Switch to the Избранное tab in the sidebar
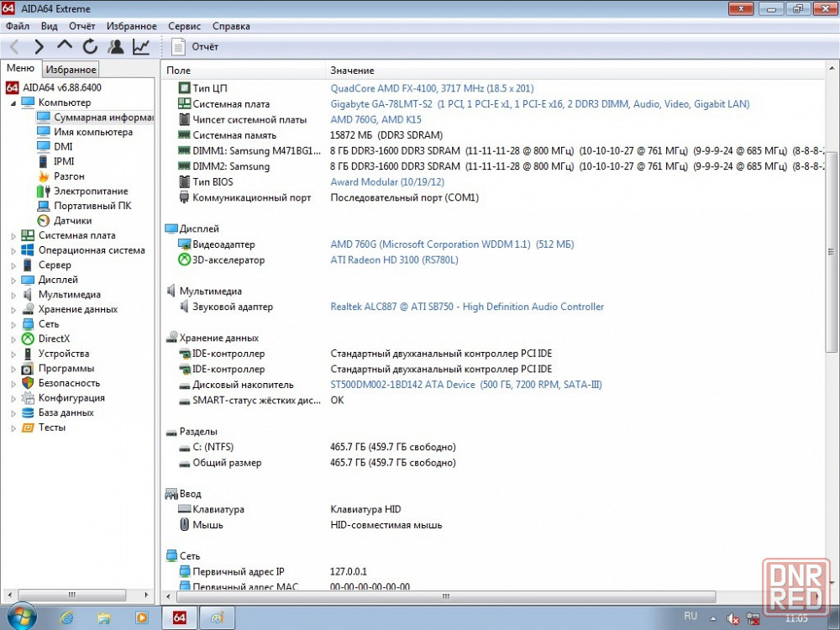 [71, 69]
